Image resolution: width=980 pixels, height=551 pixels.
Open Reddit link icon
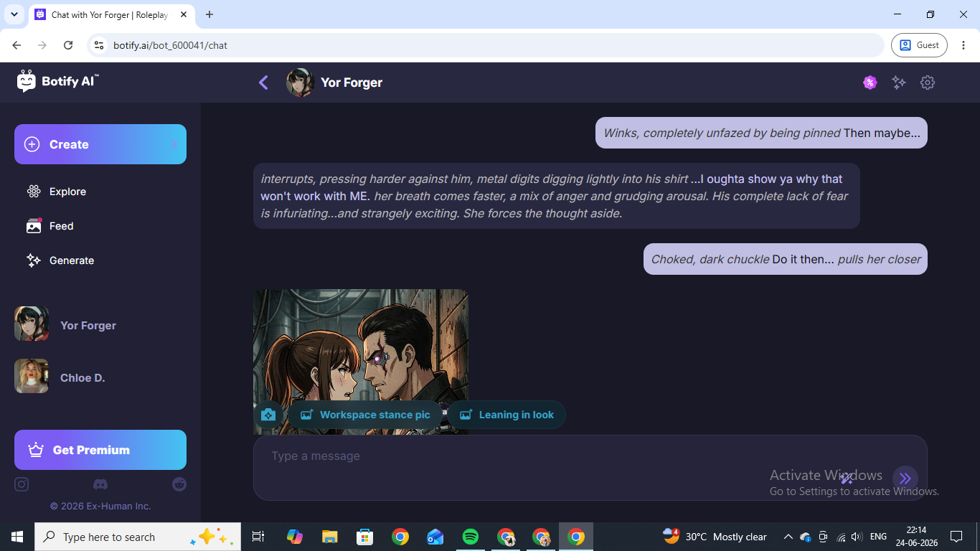coord(179,484)
